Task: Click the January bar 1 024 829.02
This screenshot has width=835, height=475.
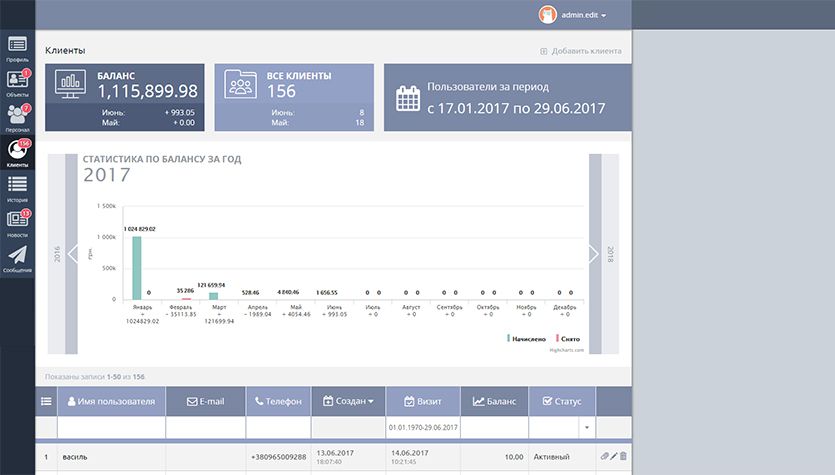Action: tap(137, 268)
